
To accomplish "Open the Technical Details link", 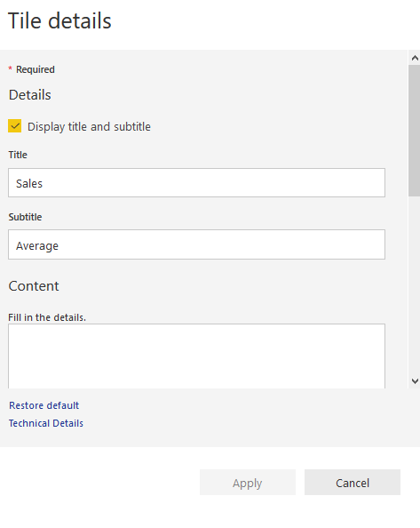I will [x=46, y=423].
